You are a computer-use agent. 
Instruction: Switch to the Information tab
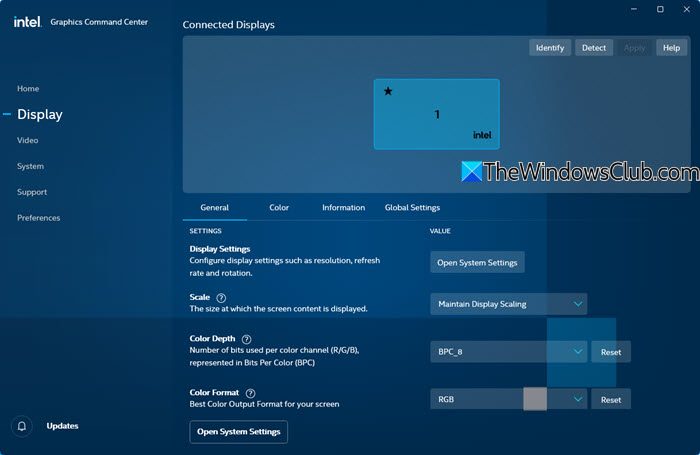[343, 208]
